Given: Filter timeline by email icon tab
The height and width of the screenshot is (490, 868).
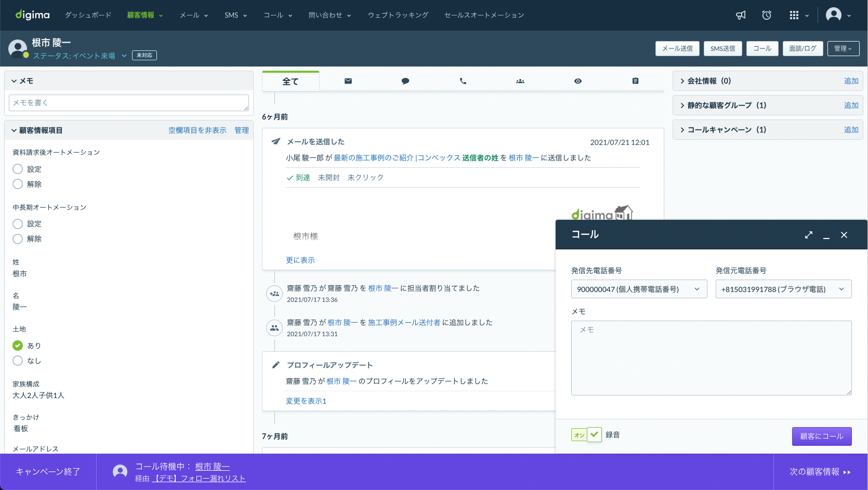Looking at the screenshot, I should pos(348,81).
